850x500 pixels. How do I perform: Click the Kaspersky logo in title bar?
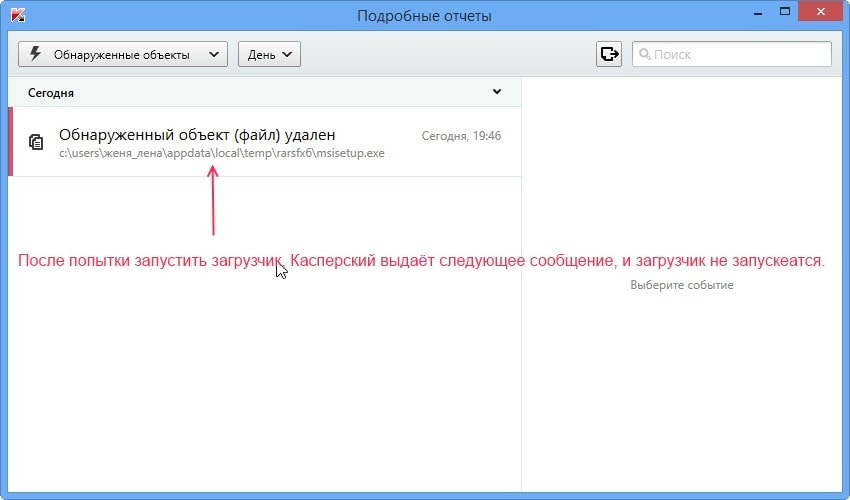tap(19, 16)
